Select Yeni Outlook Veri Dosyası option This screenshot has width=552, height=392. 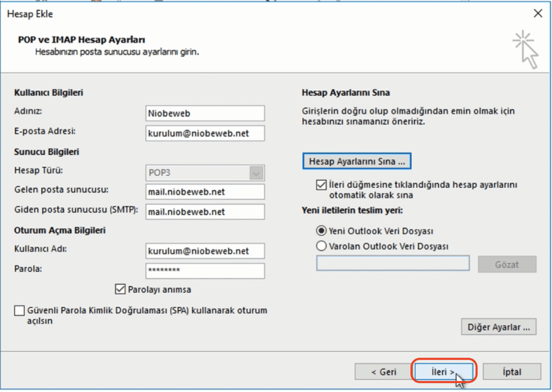click(321, 231)
